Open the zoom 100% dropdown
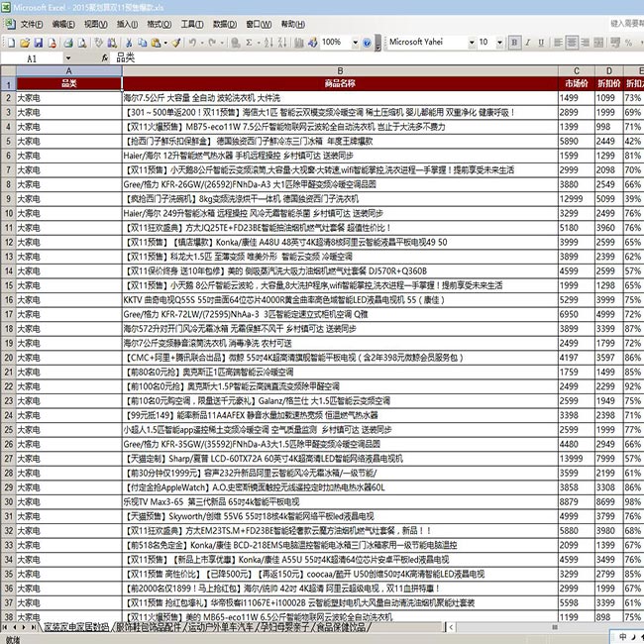This screenshot has width=644, height=644. point(353,43)
